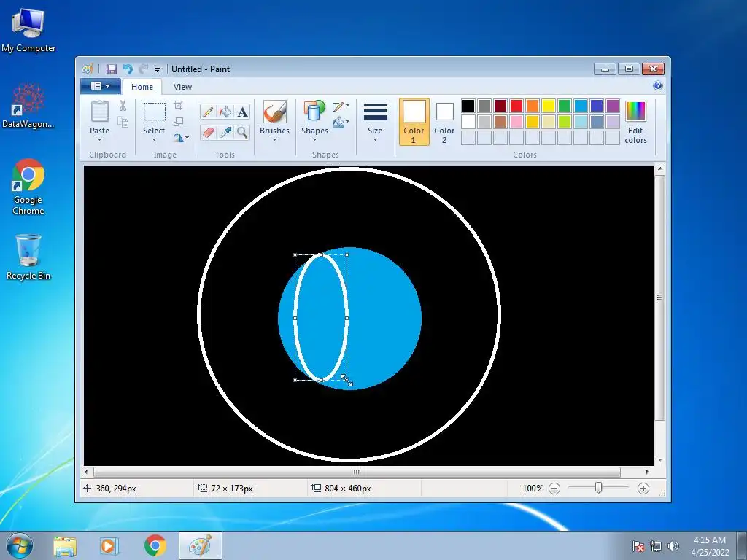Click the Redo arrow in title bar
The height and width of the screenshot is (560, 747).
click(x=143, y=69)
